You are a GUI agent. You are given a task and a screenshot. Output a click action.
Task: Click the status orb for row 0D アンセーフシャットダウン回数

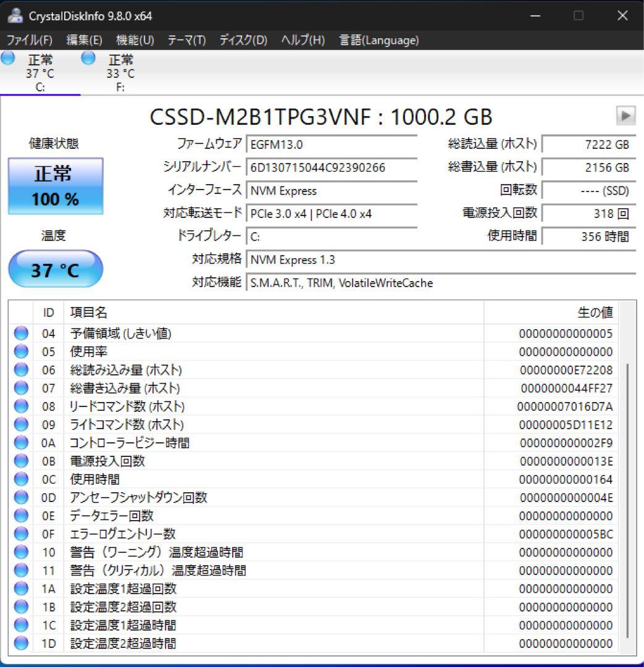click(x=21, y=497)
